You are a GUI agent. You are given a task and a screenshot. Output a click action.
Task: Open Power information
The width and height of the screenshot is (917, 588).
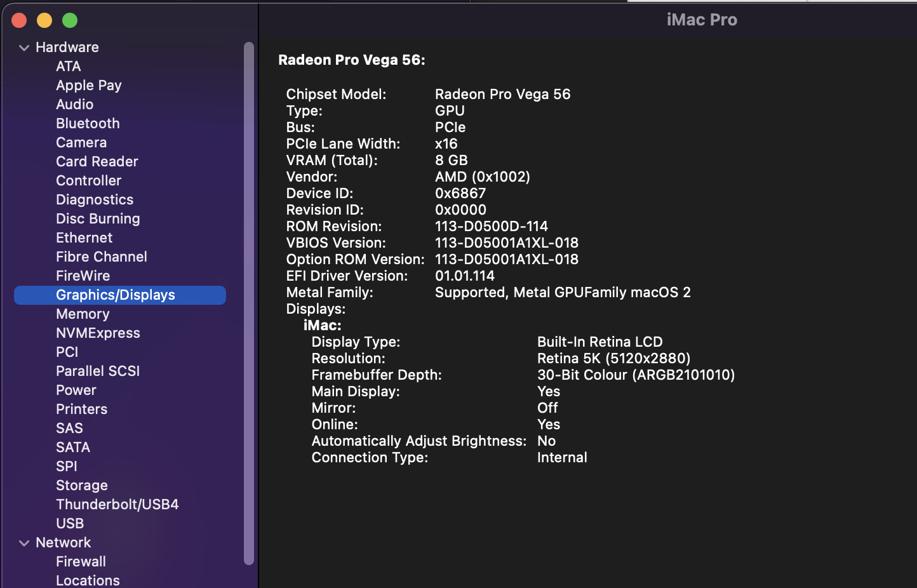(76, 390)
